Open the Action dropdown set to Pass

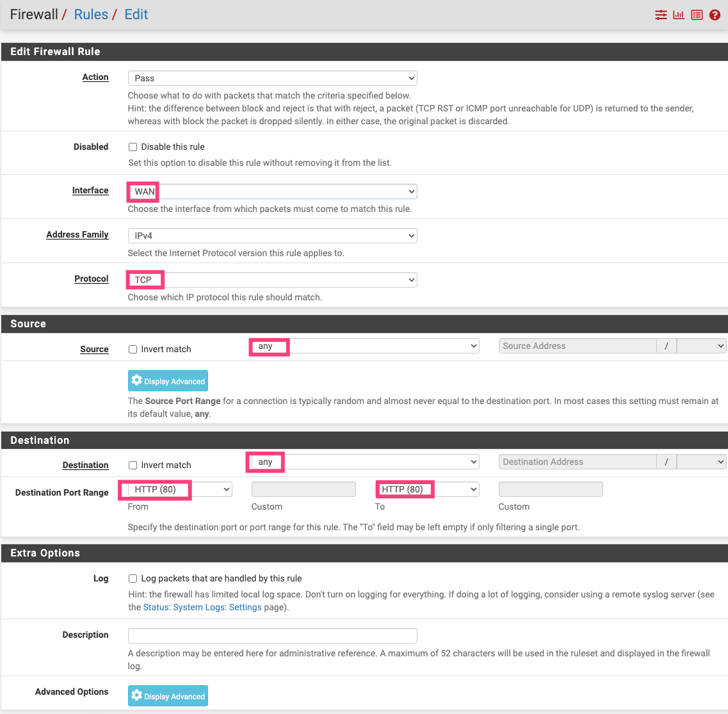272,78
